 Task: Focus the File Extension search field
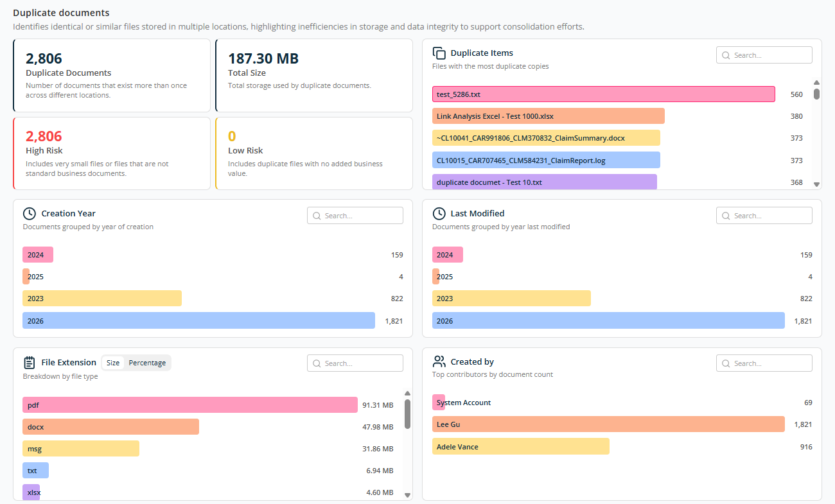(355, 363)
